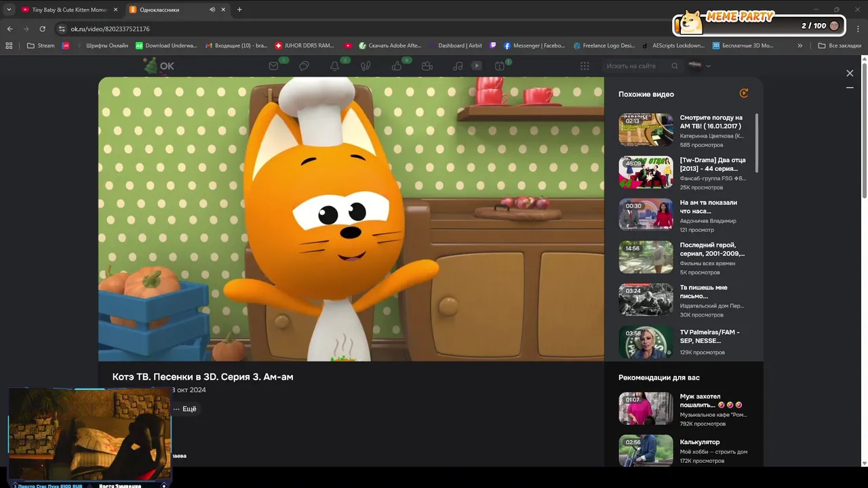Close the Одноклассники tab
Viewport: 868px width, 488px height.
point(224,9)
